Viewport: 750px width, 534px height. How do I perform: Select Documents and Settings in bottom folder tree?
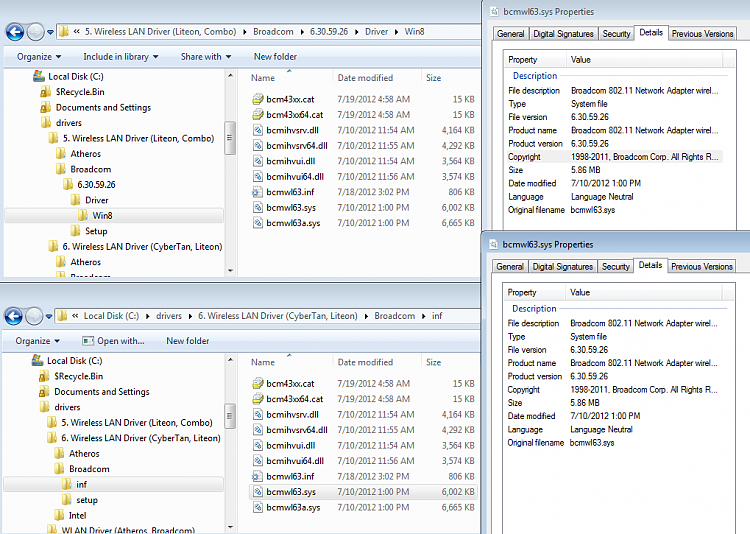(x=102, y=391)
